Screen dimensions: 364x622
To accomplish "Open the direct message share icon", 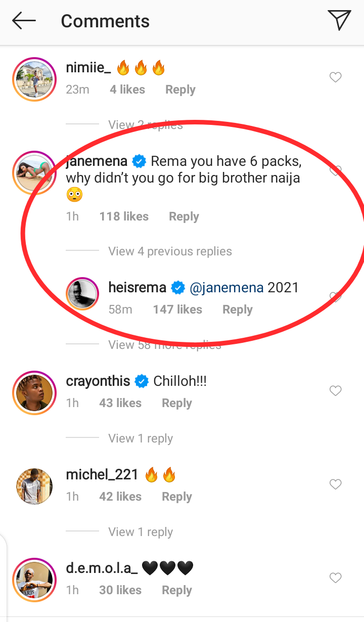I will click(x=339, y=21).
